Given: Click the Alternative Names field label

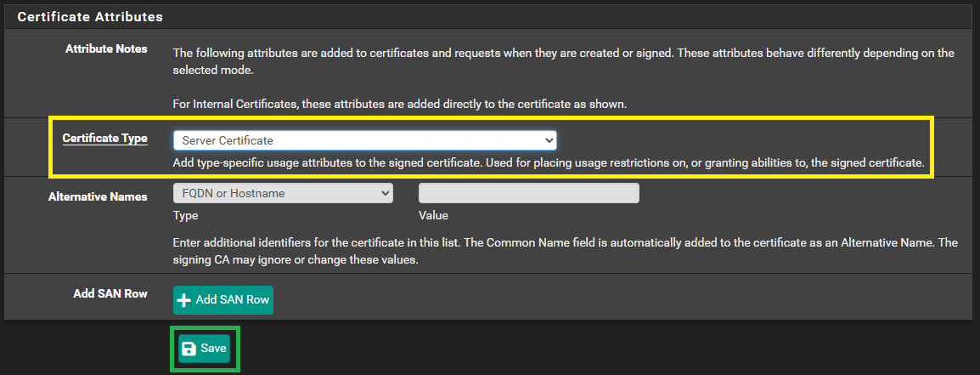Looking at the screenshot, I should [x=99, y=196].
